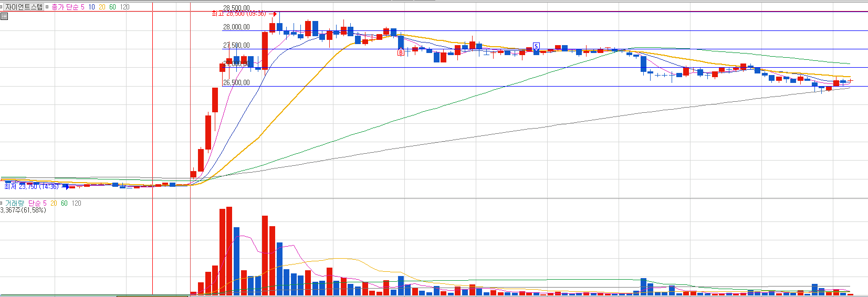Click the S sell marker on chart
The width and height of the screenshot is (868, 297).
[536, 46]
